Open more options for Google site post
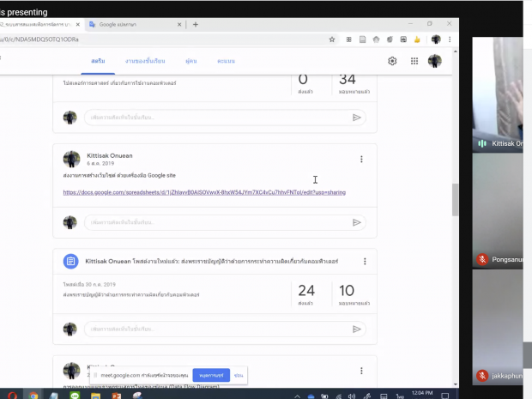Viewport: 532px width, 399px height. (361, 160)
